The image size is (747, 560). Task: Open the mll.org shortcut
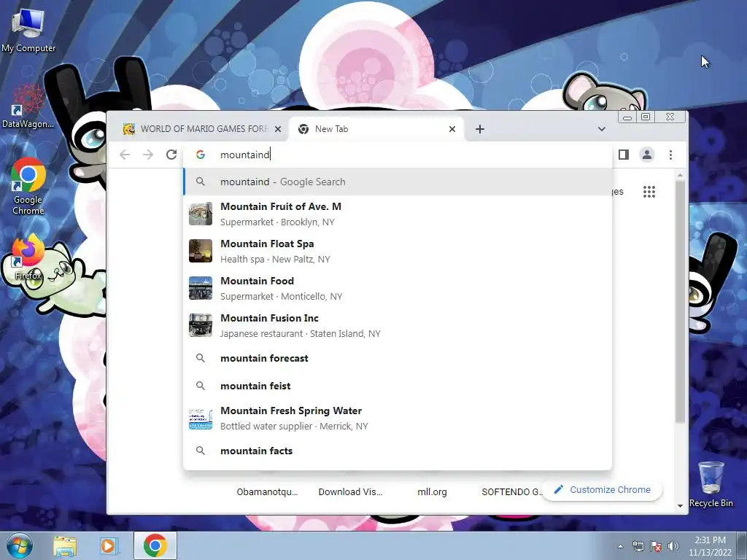coord(432,492)
